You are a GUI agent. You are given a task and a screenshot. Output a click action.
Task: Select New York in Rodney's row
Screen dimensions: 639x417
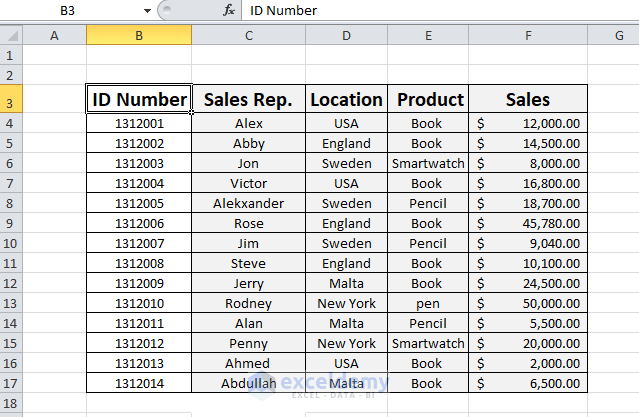(346, 303)
